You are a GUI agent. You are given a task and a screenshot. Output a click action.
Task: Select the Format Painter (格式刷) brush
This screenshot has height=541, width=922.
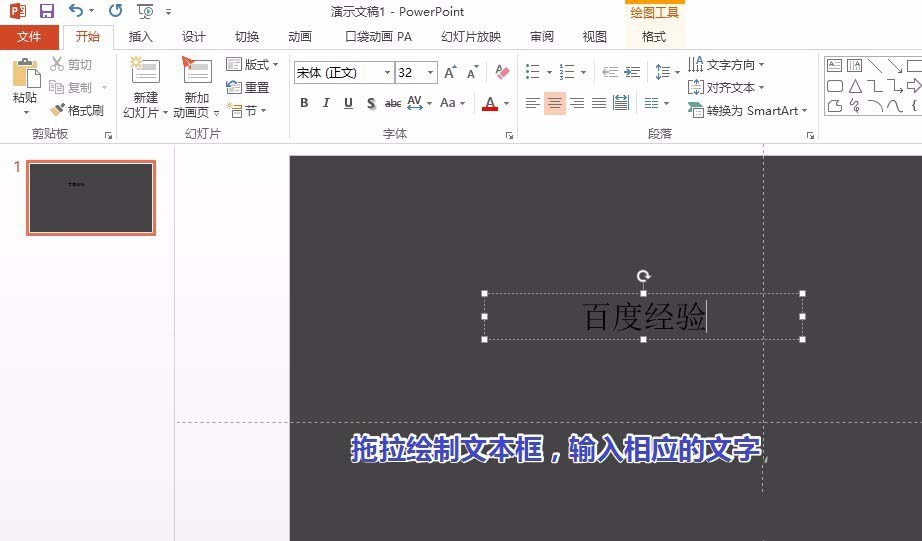[x=57, y=110]
